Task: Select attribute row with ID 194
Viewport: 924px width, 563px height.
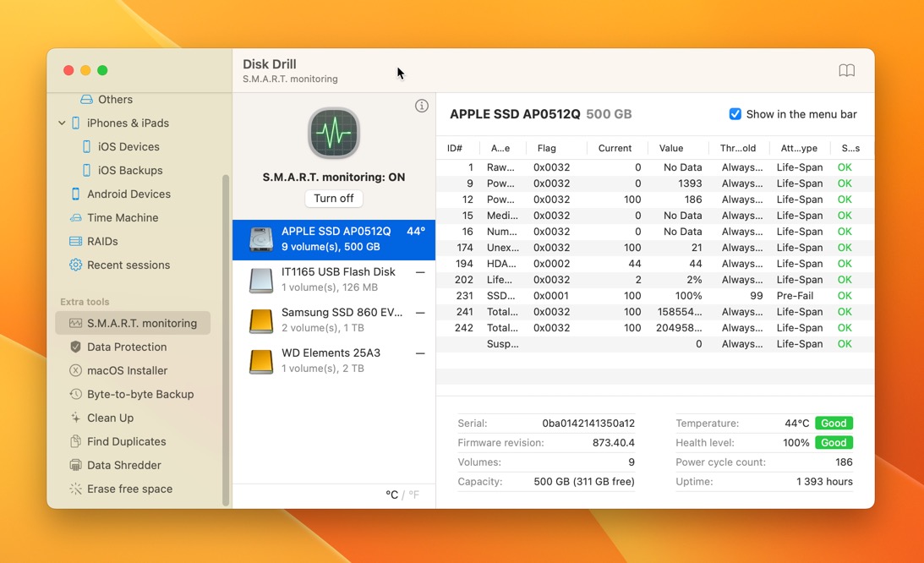Action: click(x=654, y=264)
